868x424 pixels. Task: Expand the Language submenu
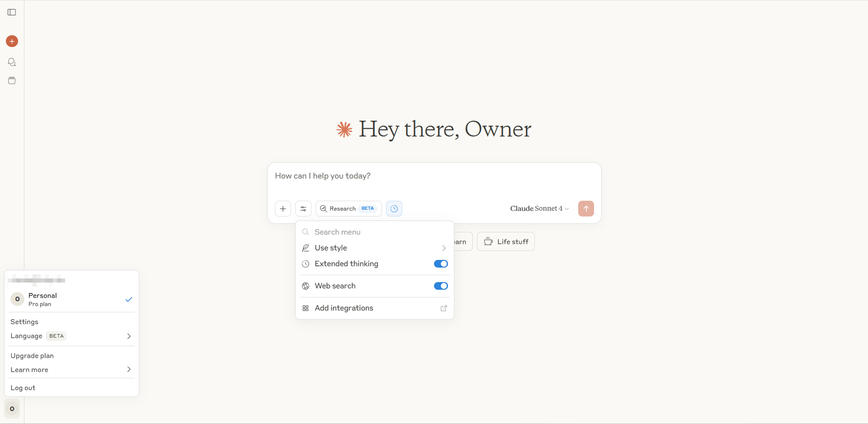[x=71, y=336]
